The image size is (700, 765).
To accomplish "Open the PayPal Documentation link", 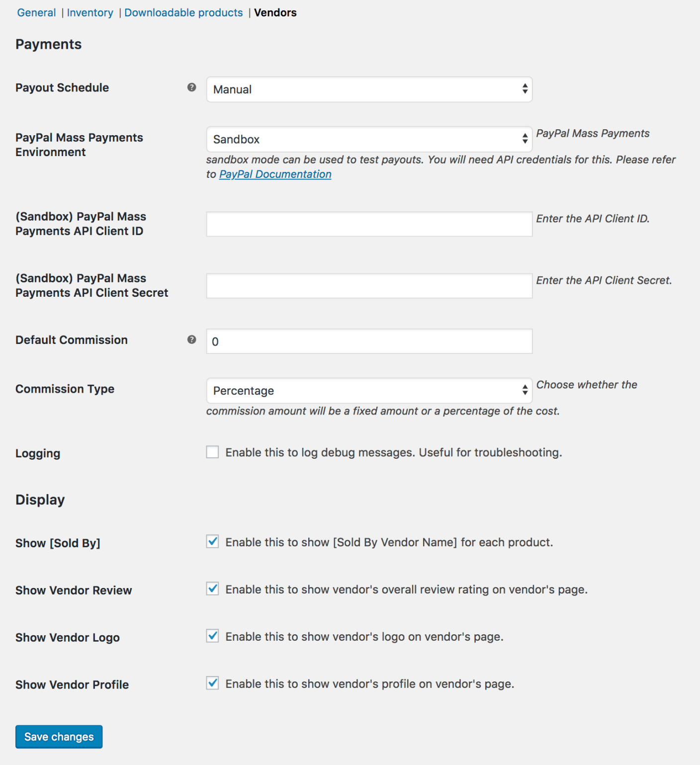I will coord(275,174).
